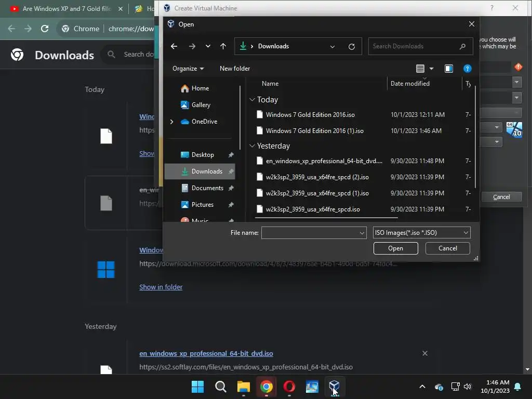This screenshot has height=399, width=532.
Task: Click the Search Downloads field
Action: pyautogui.click(x=420, y=46)
